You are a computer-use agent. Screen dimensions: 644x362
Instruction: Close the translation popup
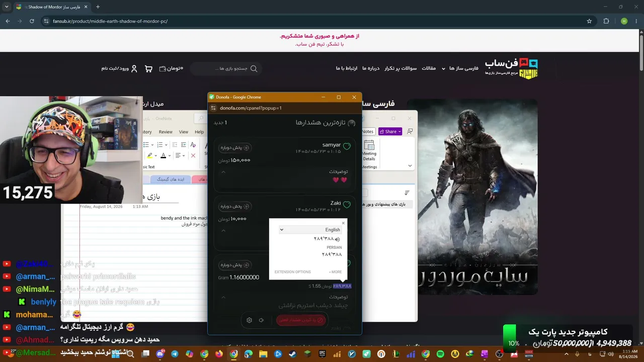(344, 223)
